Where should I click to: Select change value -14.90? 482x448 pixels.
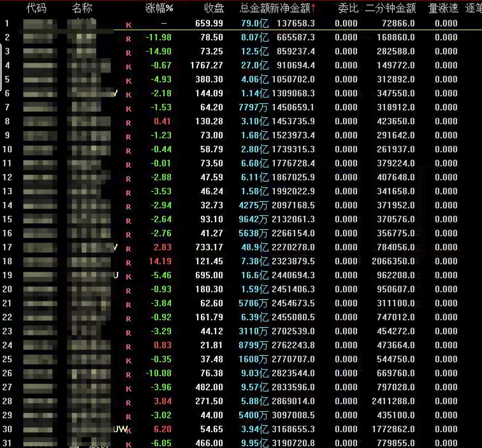tap(158, 51)
